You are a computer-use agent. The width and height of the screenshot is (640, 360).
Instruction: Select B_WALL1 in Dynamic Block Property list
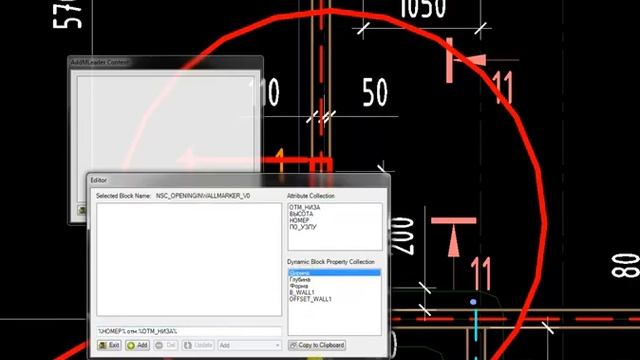tap(302, 293)
